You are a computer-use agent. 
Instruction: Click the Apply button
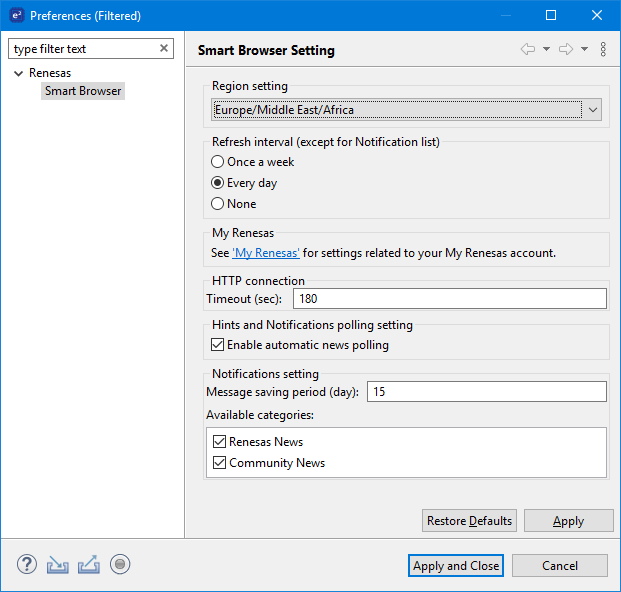[x=568, y=520]
